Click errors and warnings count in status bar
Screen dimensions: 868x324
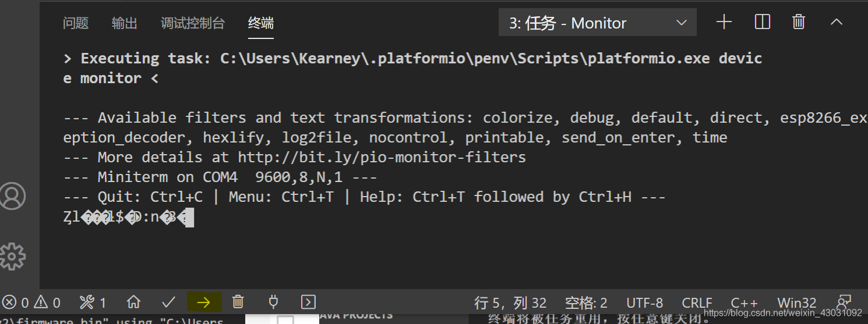coord(31,302)
